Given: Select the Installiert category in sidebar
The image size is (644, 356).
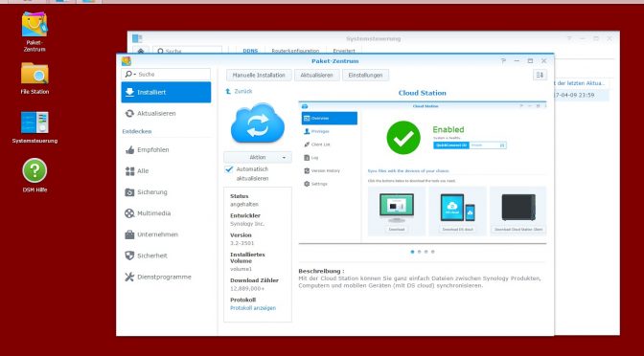Looking at the screenshot, I should point(166,92).
